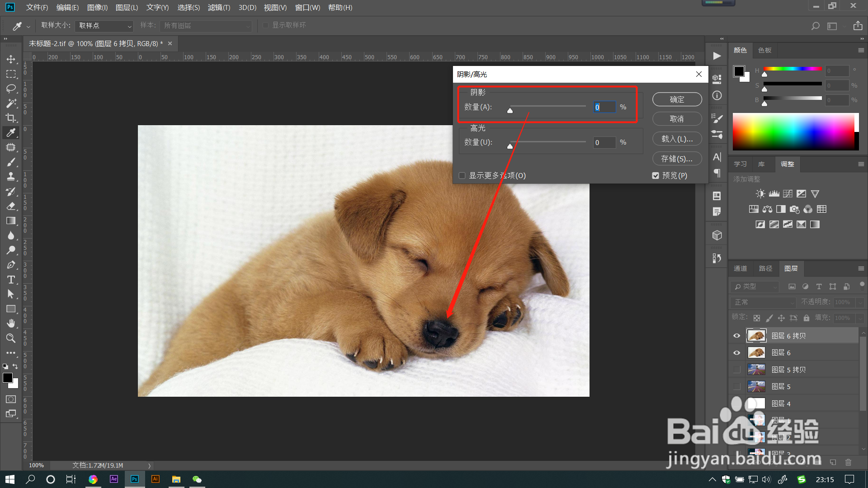Open the layer blend mode 正常 dropdown

763,302
